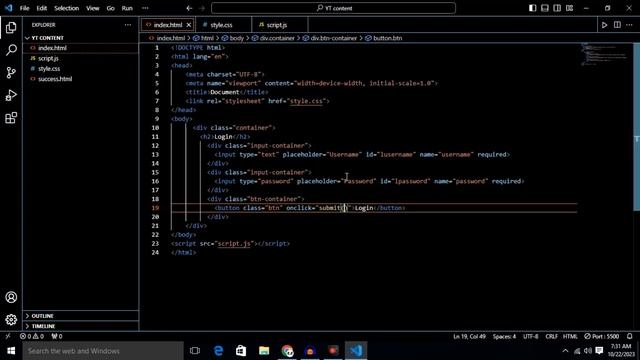Open the remote window status icon
The width and height of the screenshot is (640, 360).
point(8,336)
